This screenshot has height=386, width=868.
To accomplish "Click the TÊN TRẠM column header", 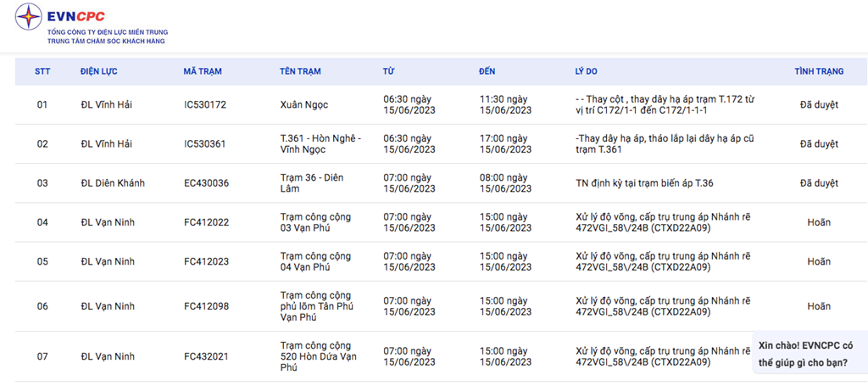I will 300,71.
